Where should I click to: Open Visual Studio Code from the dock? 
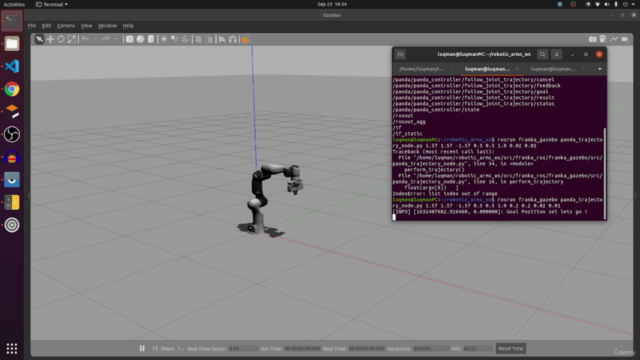(12, 66)
